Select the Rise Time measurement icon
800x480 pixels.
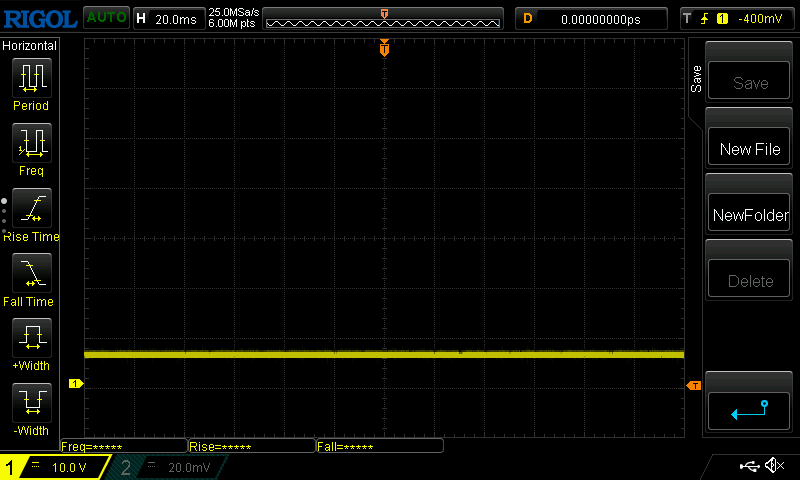(x=32, y=208)
